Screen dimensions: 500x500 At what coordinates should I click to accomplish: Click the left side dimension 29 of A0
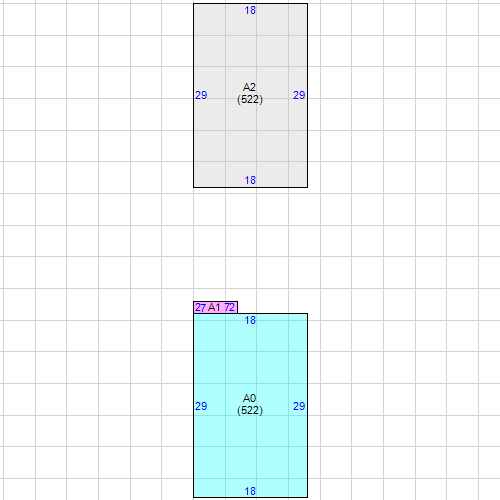click(x=201, y=406)
